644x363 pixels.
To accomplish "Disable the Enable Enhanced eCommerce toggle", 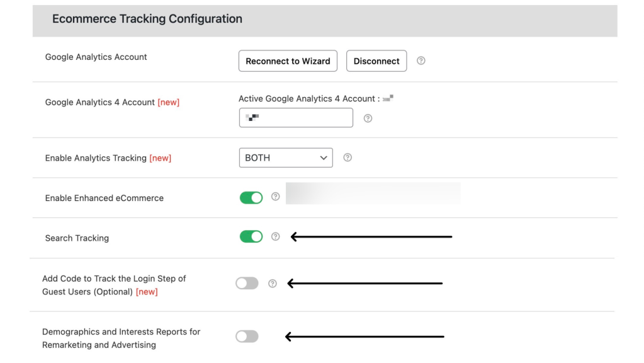I will point(251,198).
